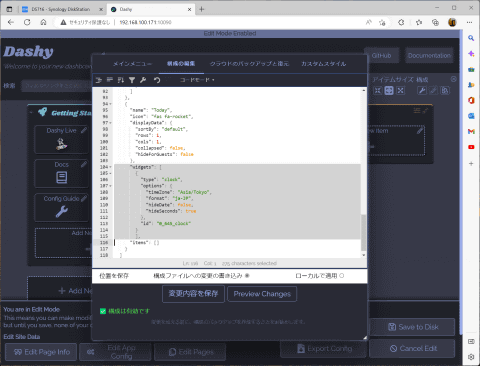Open the filter funnel tool
This screenshot has width=480, height=366.
(x=132, y=80)
